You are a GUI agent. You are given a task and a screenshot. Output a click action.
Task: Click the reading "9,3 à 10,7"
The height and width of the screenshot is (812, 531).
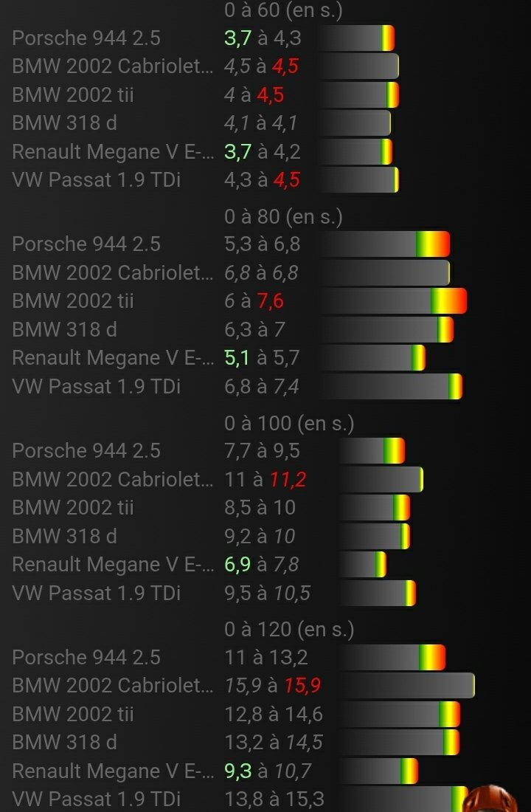click(x=268, y=771)
